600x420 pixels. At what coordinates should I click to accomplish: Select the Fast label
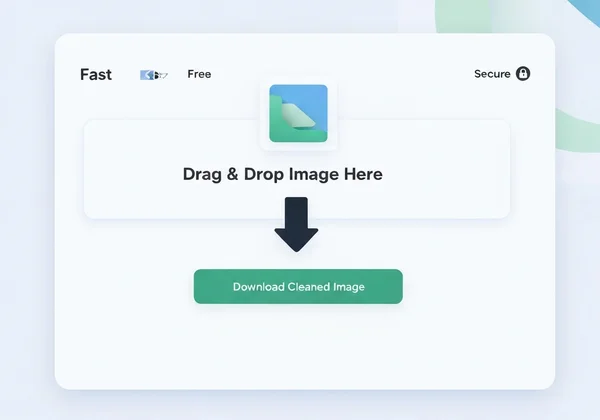[96, 75]
